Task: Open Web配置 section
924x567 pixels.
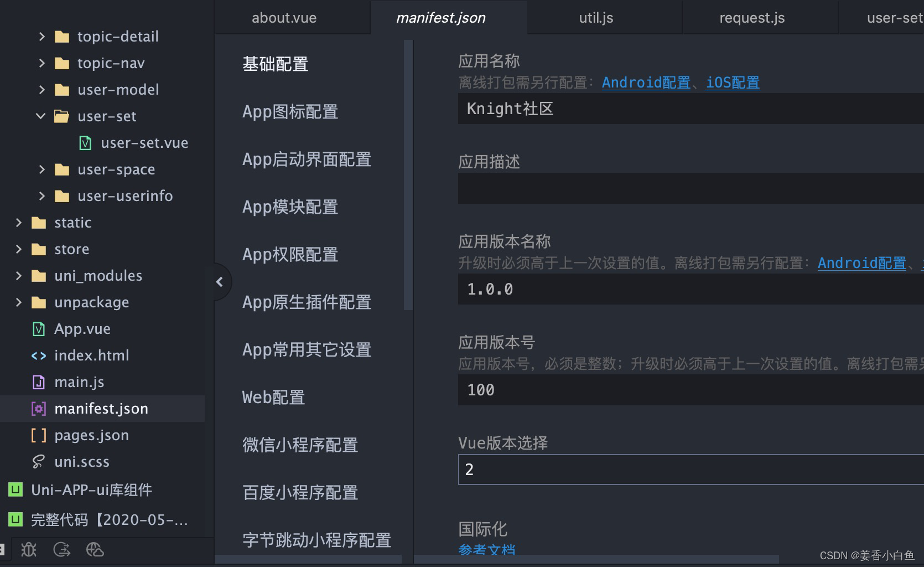Action: point(273,398)
